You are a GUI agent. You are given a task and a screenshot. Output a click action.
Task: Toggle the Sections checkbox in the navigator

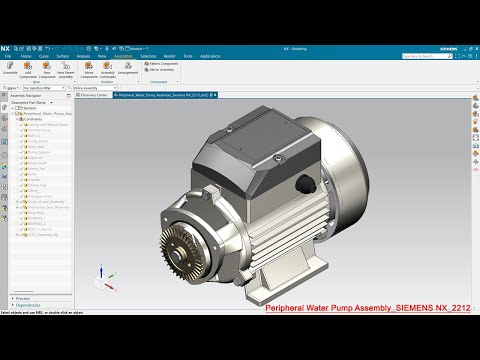[17, 108]
